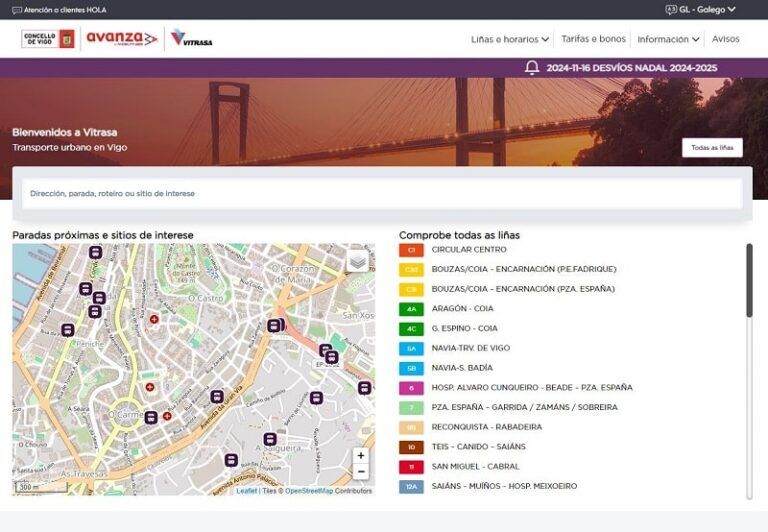768x532 pixels.
Task: Select the bus stop marker near Peniche
Action: [68, 330]
